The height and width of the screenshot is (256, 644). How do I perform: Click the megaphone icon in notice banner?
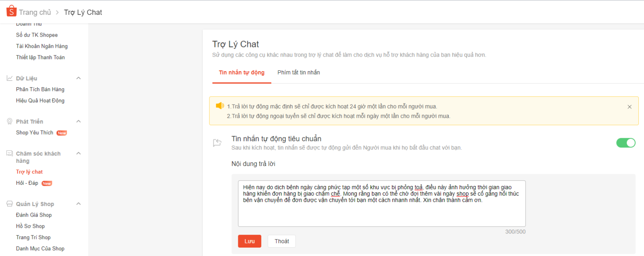coord(220,106)
